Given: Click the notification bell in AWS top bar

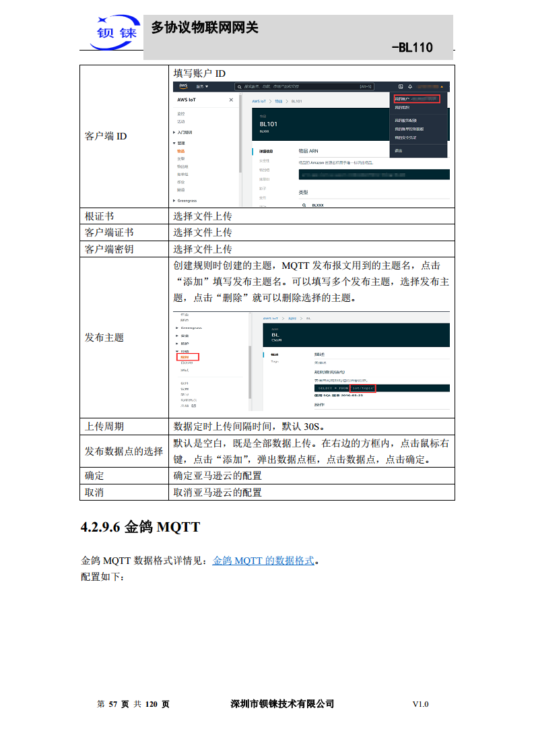Looking at the screenshot, I should coord(410,87).
